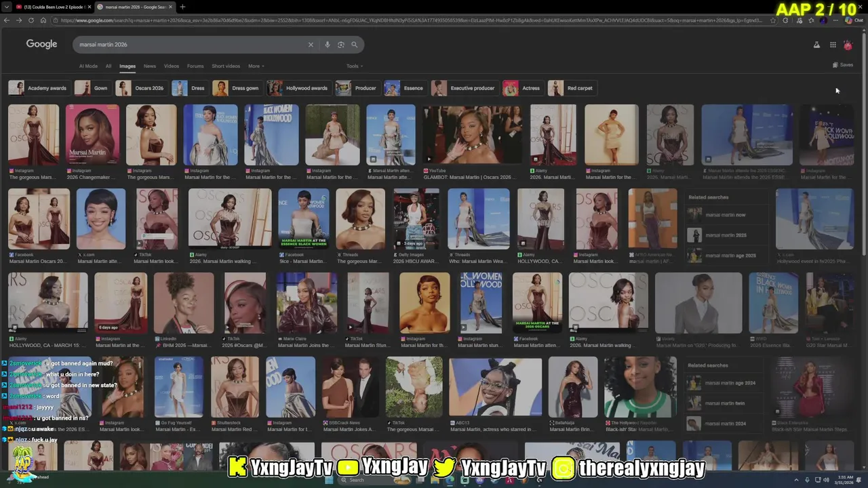868x488 pixels.
Task: Expand the More search filters dropdown
Action: tap(256, 66)
